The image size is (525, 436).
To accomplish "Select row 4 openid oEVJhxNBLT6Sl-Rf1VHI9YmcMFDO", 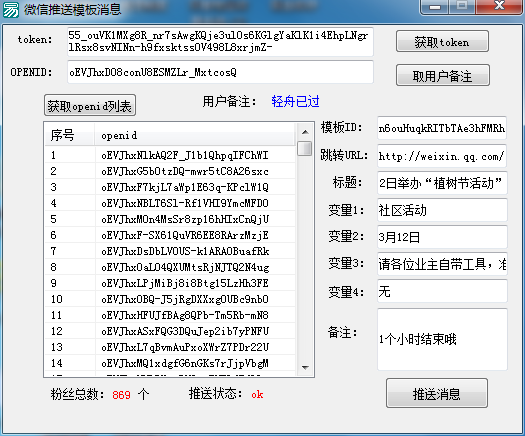I will coord(170,203).
